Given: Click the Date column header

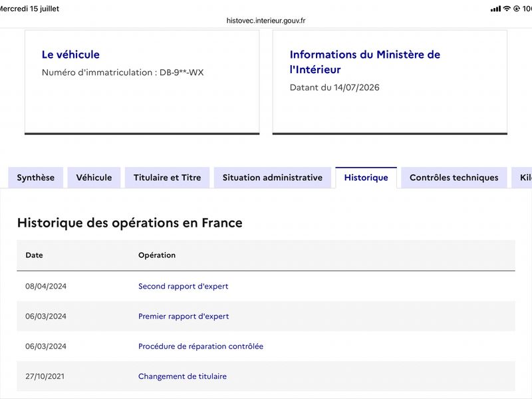Looking at the screenshot, I should (35, 255).
